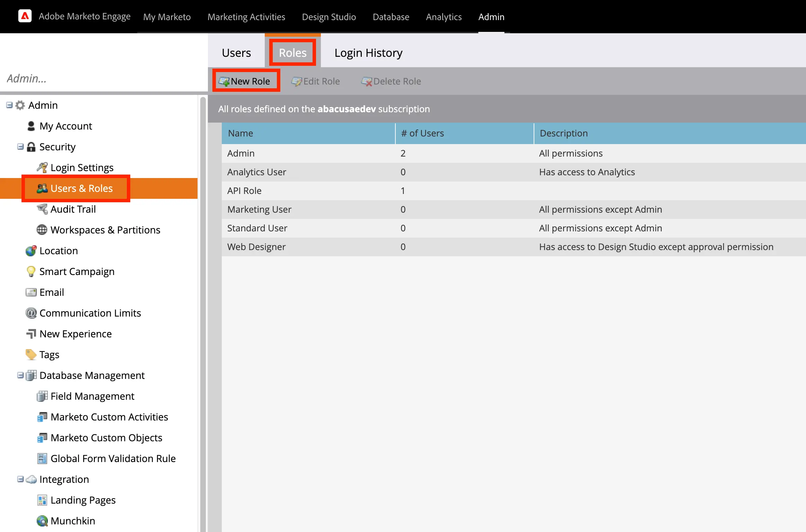Click the Audit Trail camera icon
The width and height of the screenshot is (806, 532).
click(x=42, y=209)
